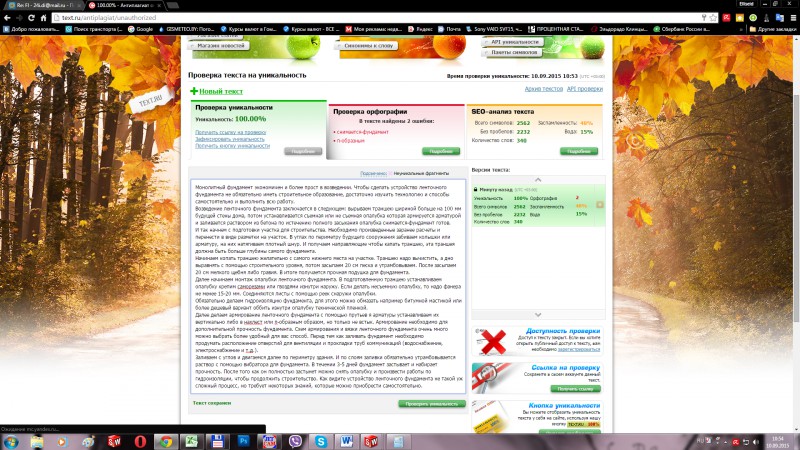The image size is (800, 450).
Task: Click the Синонимы к слову button
Action: click(x=368, y=45)
